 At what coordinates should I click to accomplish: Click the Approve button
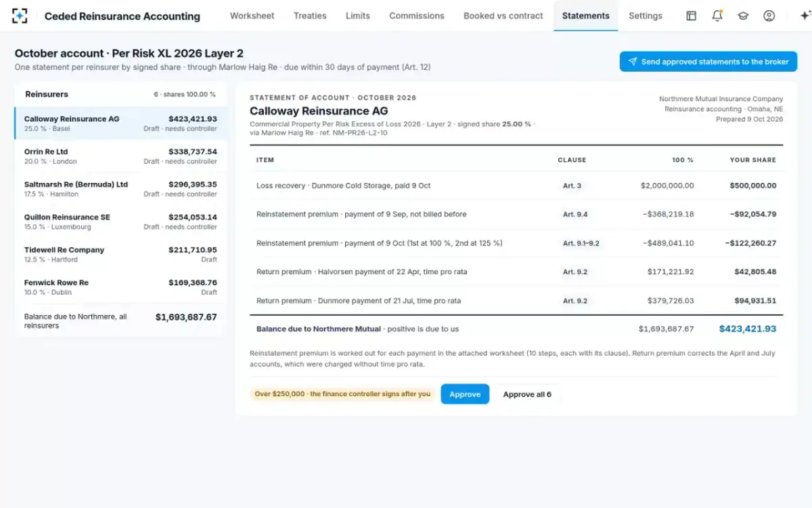[465, 394]
